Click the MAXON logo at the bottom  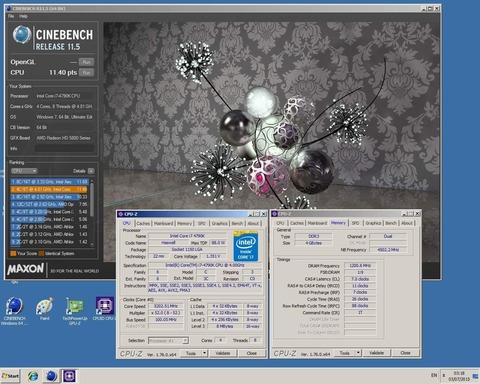point(26,269)
